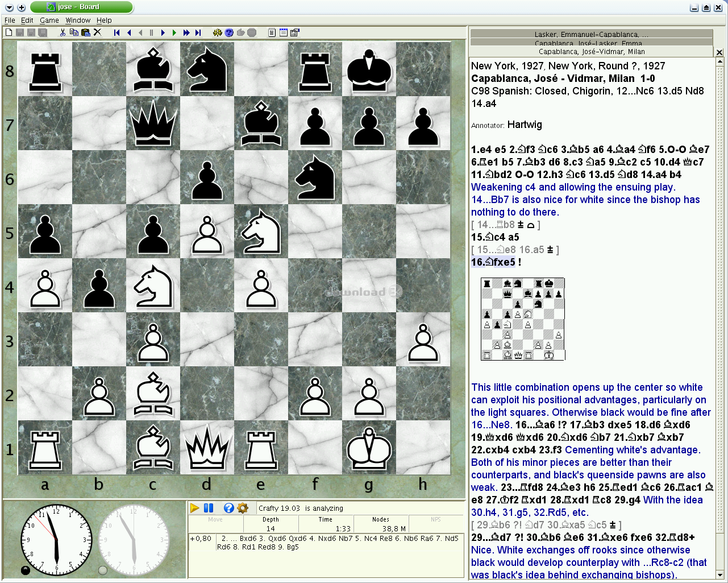The width and height of the screenshot is (728, 583).
Task: Pause the Crafty engine analysis
Action: tap(209, 508)
